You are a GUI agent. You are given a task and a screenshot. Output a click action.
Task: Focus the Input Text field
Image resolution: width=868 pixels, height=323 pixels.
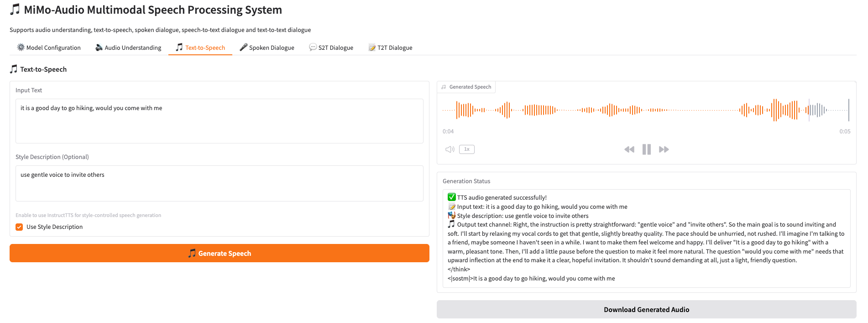pos(219,121)
